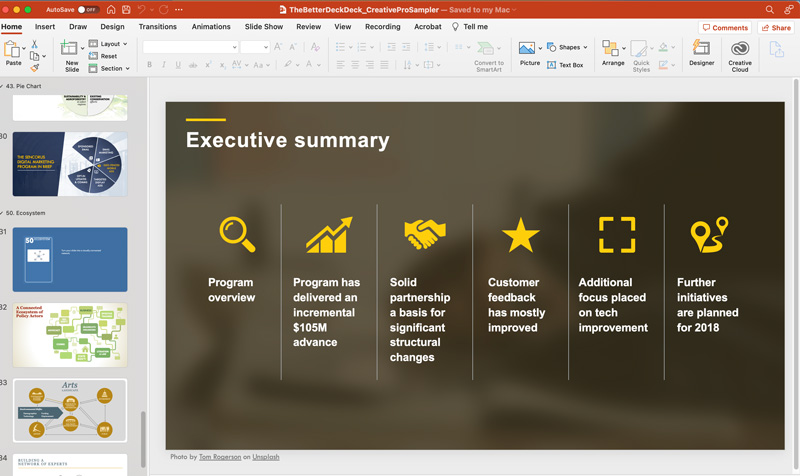Switch to the Slide Show tab

[263, 27]
